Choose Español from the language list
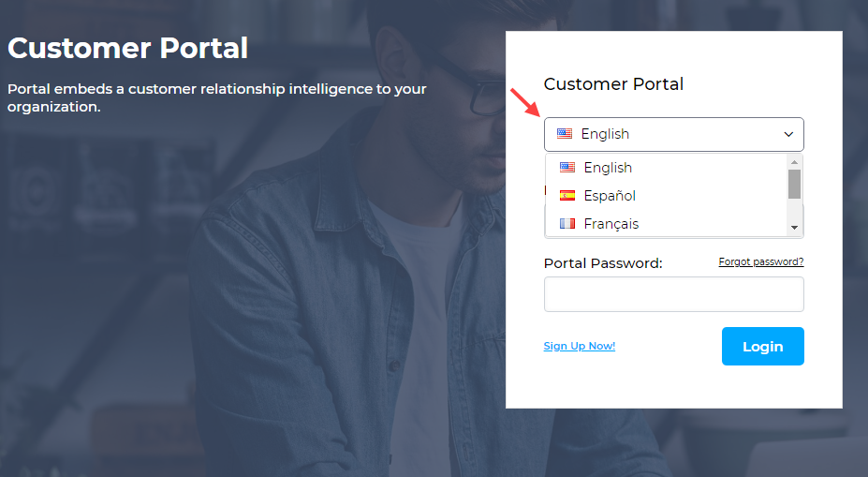The image size is (868, 477). tap(610, 196)
